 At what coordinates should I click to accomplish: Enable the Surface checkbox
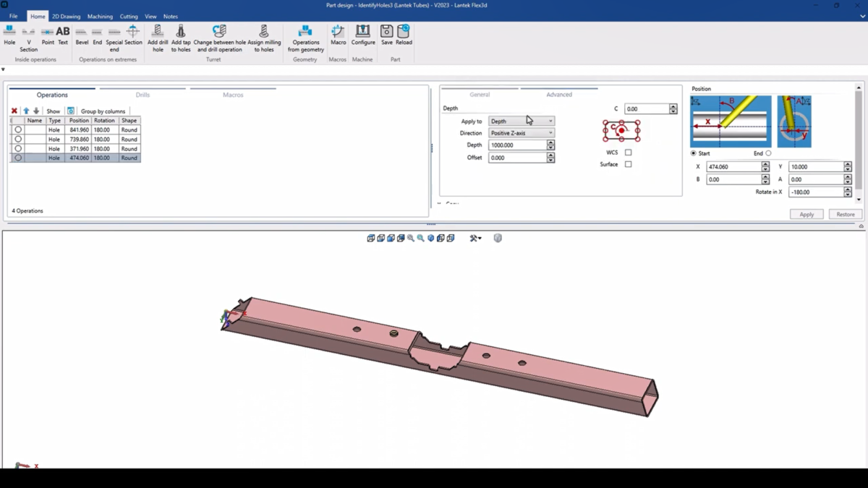tap(628, 164)
